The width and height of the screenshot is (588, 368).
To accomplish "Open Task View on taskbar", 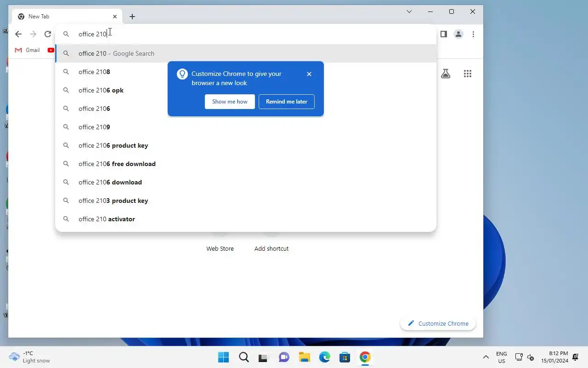I will tap(263, 357).
